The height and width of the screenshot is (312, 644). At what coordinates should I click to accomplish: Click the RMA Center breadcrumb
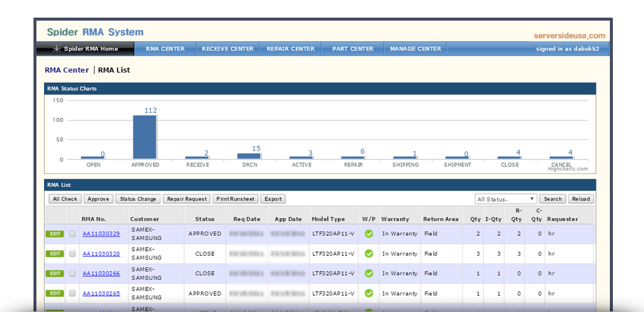point(66,70)
